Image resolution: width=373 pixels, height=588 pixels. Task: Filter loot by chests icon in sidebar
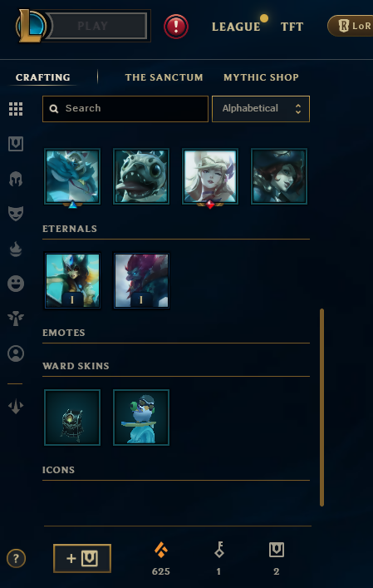16,144
